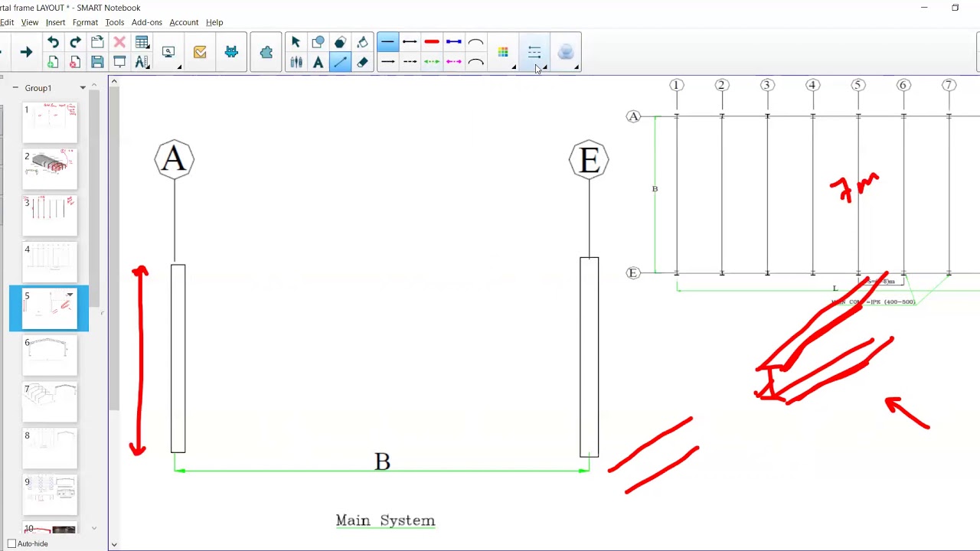Choose the bottom arc line style

click(475, 62)
